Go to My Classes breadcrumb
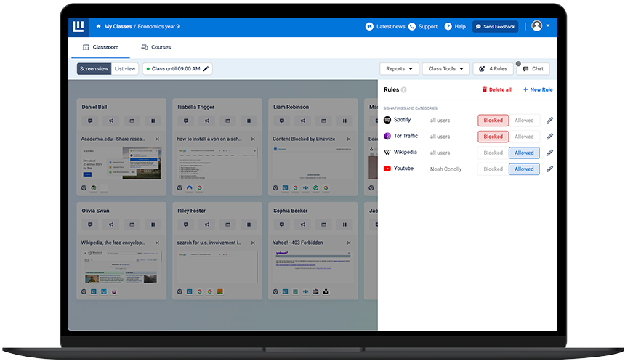625x364 pixels. (x=118, y=27)
